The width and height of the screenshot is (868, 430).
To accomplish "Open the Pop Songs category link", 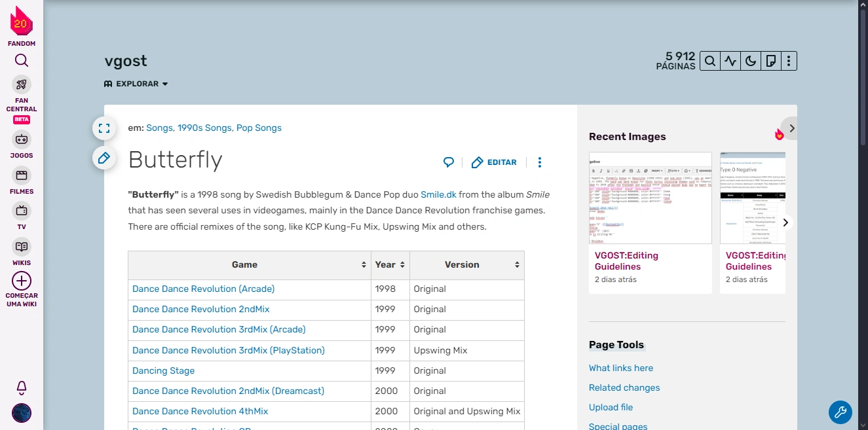I will coord(259,128).
